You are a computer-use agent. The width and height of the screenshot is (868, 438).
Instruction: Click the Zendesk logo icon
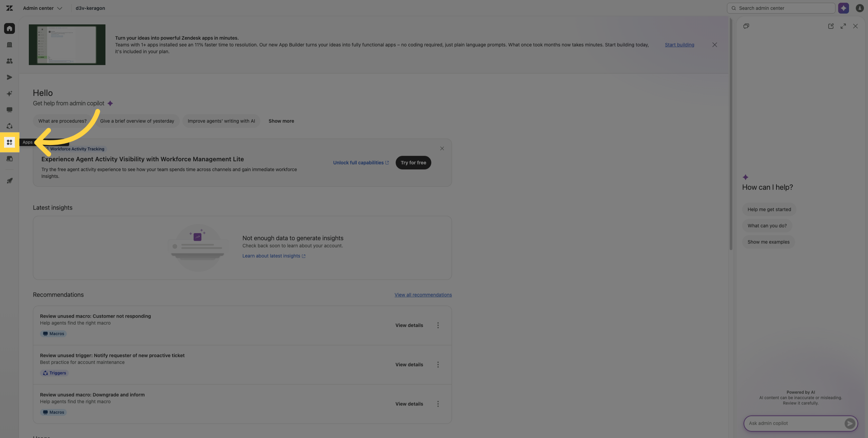pos(9,8)
